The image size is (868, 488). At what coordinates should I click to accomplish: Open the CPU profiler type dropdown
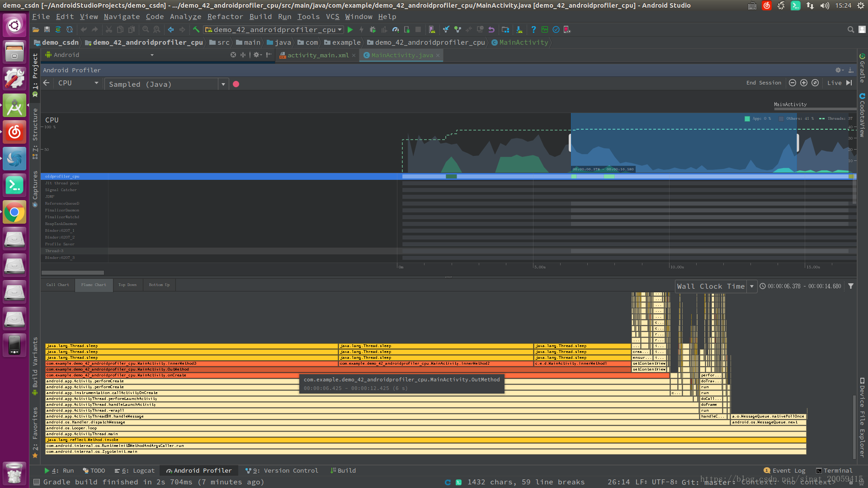78,83
